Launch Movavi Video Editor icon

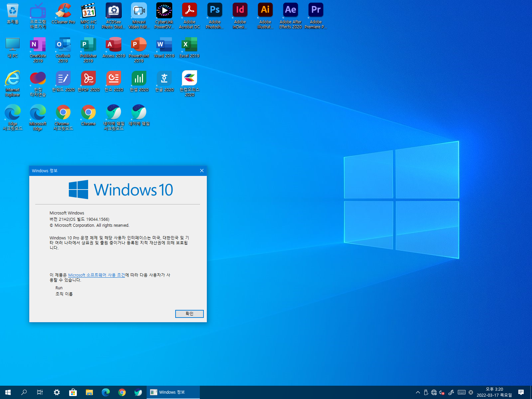[139, 16]
